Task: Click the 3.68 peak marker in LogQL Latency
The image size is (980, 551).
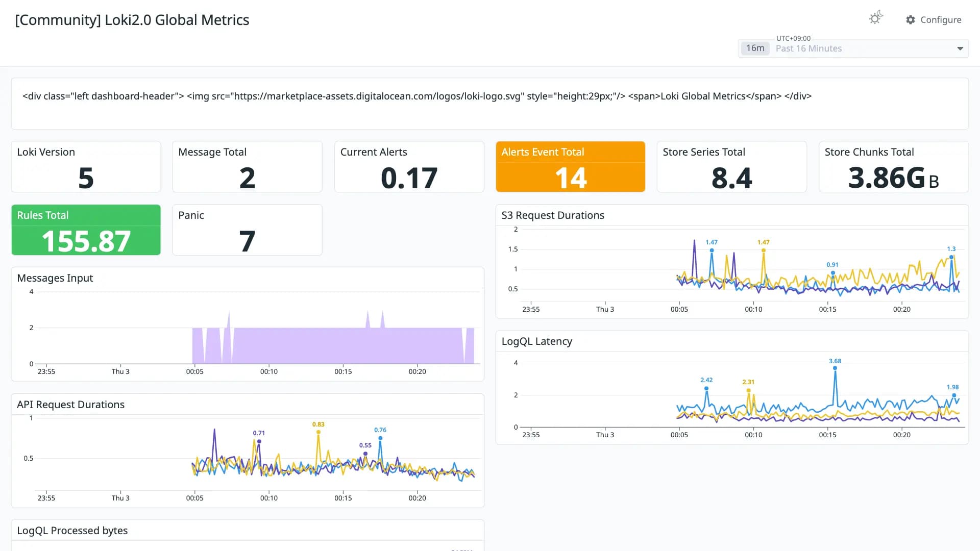Action: tap(835, 367)
